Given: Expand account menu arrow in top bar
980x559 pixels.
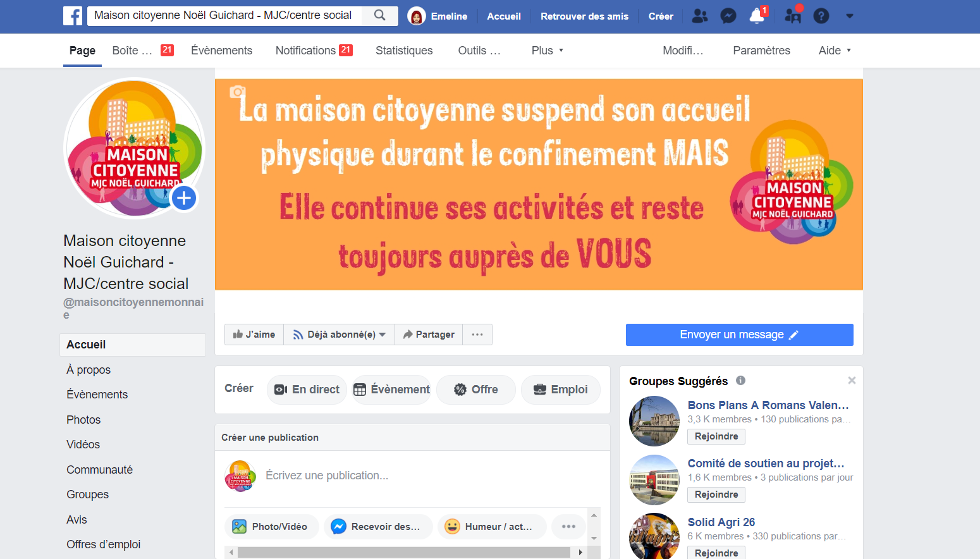Looking at the screenshot, I should coord(849,16).
